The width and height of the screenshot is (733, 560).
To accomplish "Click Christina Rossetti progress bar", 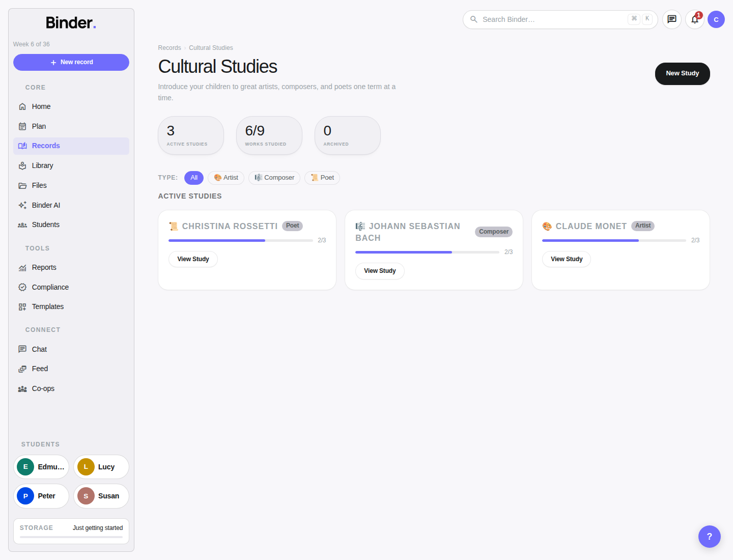I will (x=241, y=240).
